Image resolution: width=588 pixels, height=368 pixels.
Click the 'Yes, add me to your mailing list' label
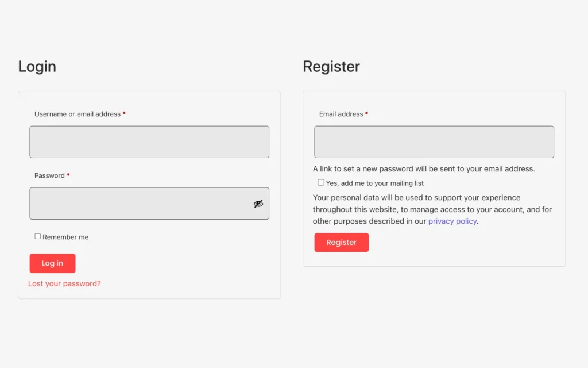[x=374, y=183]
